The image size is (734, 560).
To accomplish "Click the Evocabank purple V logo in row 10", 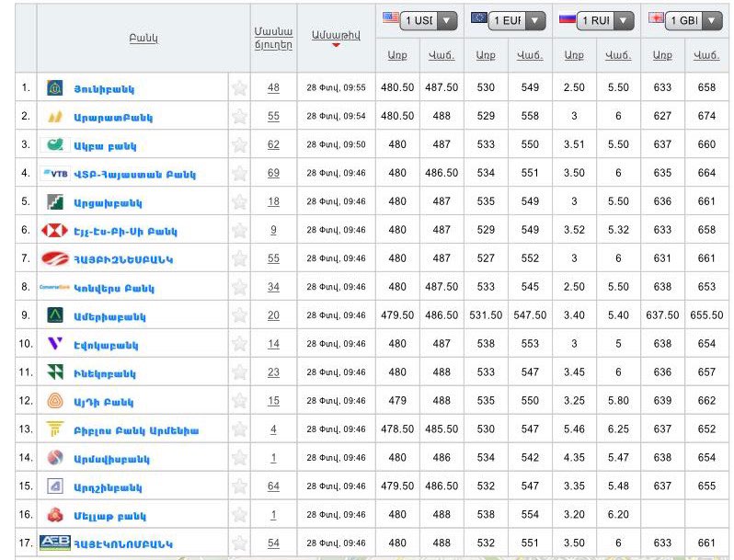I will point(55,344).
